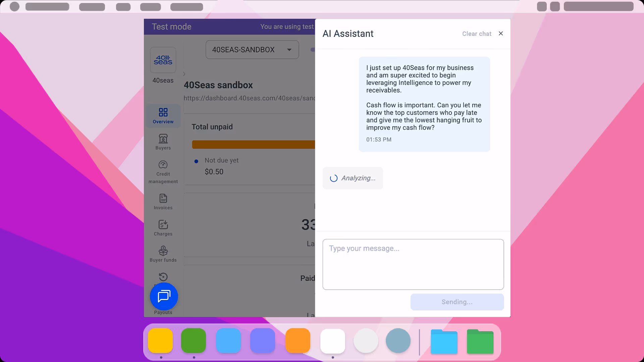Open the refresh-dollar sidebar icon above Payouts
644x362 pixels.
pos(163,277)
